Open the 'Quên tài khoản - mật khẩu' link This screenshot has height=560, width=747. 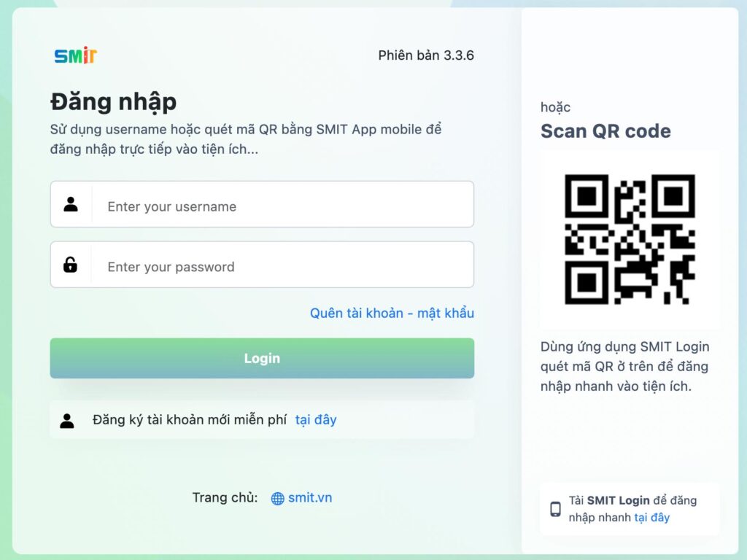tap(392, 312)
